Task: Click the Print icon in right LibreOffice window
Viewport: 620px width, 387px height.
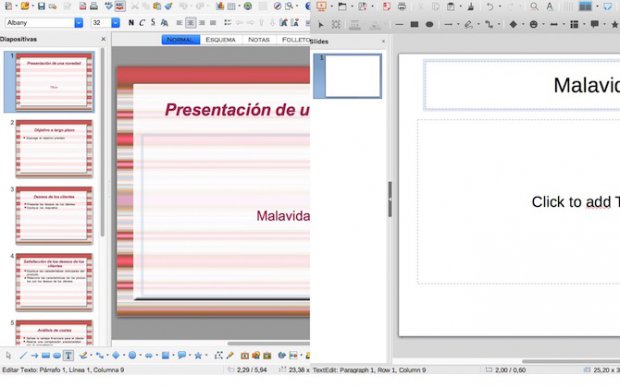Action: point(402,6)
